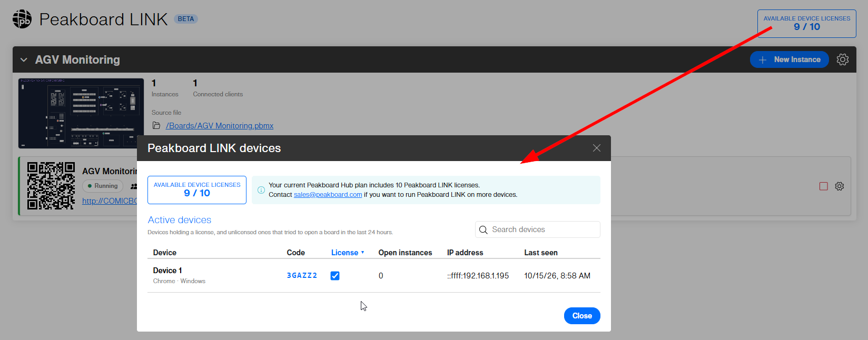Click the magnifier icon in search devices
The width and height of the screenshot is (868, 340).
pos(483,230)
